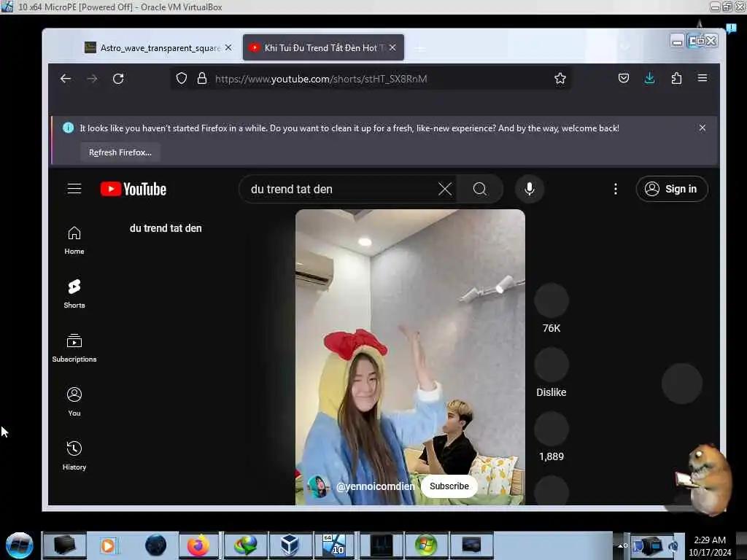This screenshot has width=747, height=560.
Task: Open Home in YouTube sidebar
Action: (x=74, y=241)
